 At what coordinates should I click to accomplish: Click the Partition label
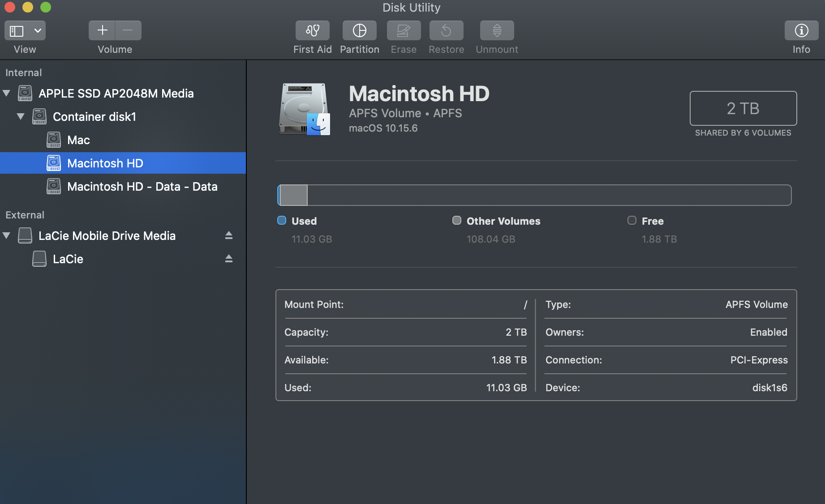[359, 50]
